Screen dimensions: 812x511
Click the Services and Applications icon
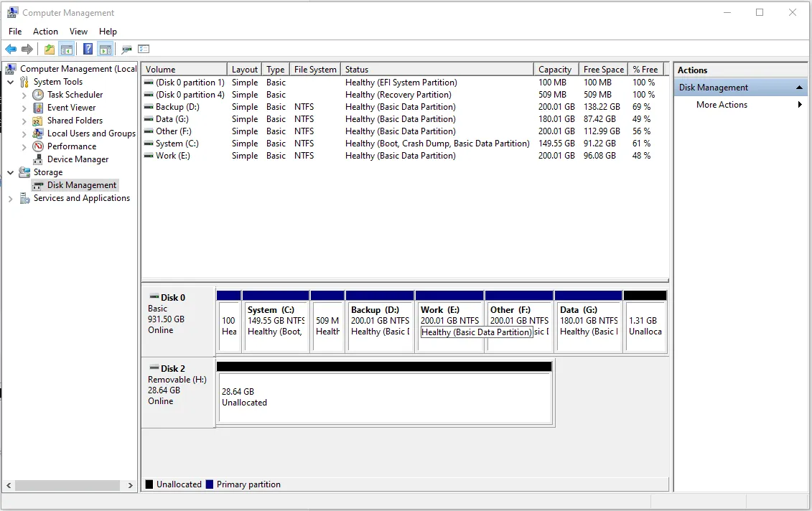(24, 198)
